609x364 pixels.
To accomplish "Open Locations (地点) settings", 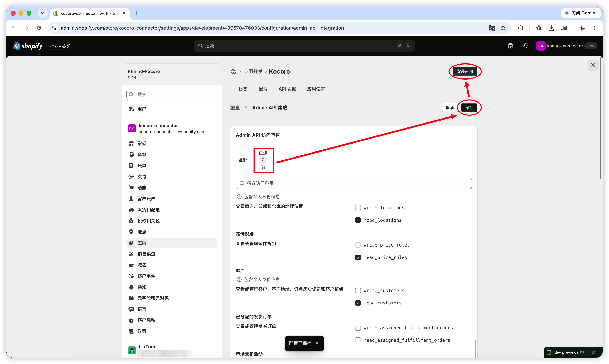I will (172, 232).
